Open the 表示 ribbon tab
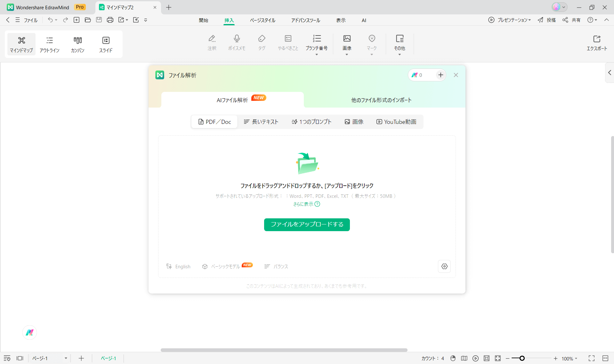 coord(341,20)
